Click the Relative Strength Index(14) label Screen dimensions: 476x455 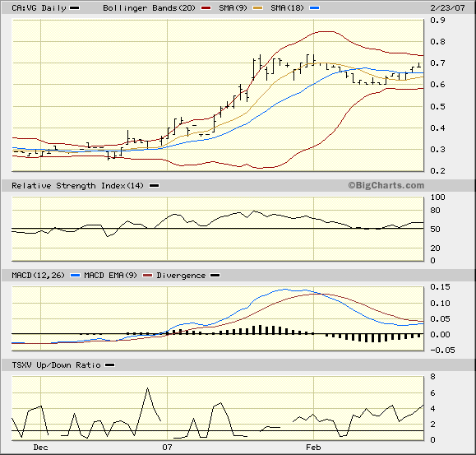pos(77,186)
